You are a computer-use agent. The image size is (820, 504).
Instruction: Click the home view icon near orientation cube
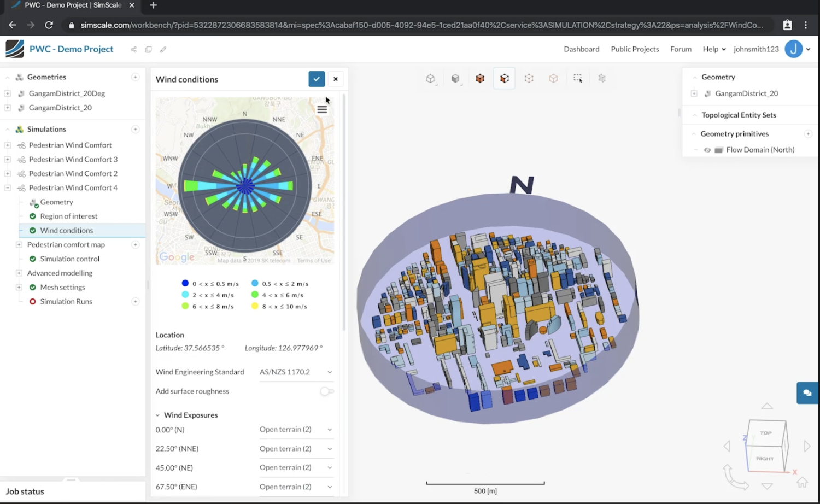[802, 482]
